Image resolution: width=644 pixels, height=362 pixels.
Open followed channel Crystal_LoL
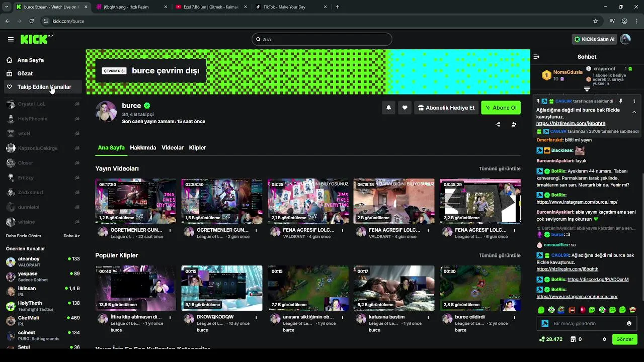coord(43,104)
